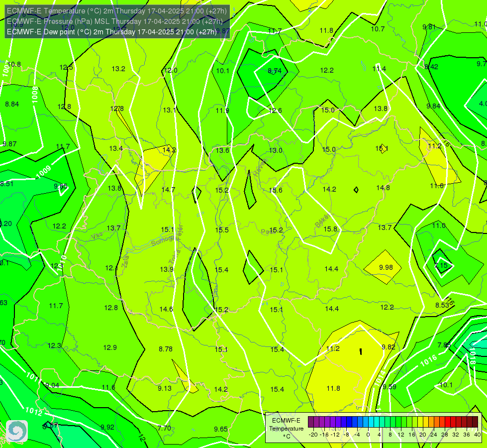The image size is (487, 448).
Task: Click the 1012 isobar label
Action: (33, 411)
